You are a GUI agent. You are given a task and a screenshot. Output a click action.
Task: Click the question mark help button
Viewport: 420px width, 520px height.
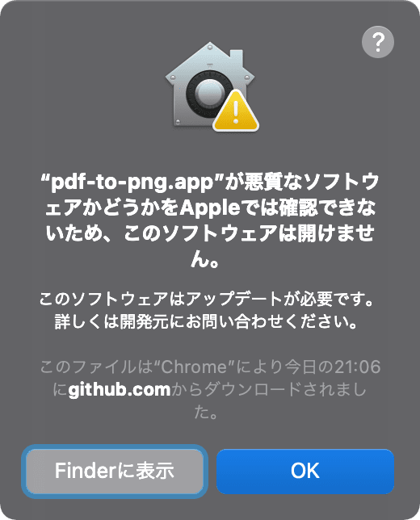(378, 42)
